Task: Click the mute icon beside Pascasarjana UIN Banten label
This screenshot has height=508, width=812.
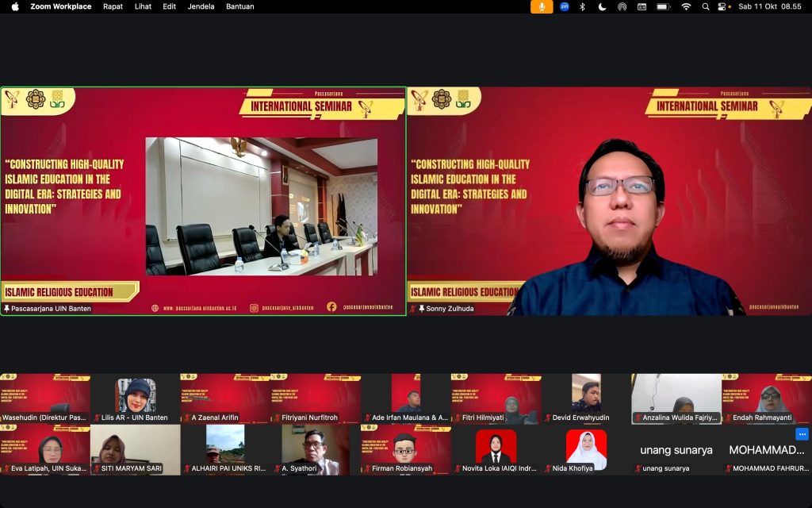Action: (8, 310)
